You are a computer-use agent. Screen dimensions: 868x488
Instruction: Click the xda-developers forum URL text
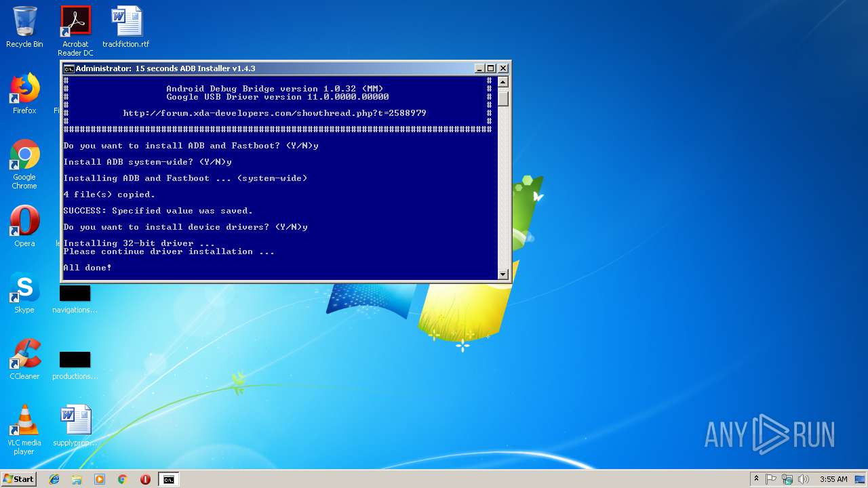pyautogui.click(x=275, y=113)
